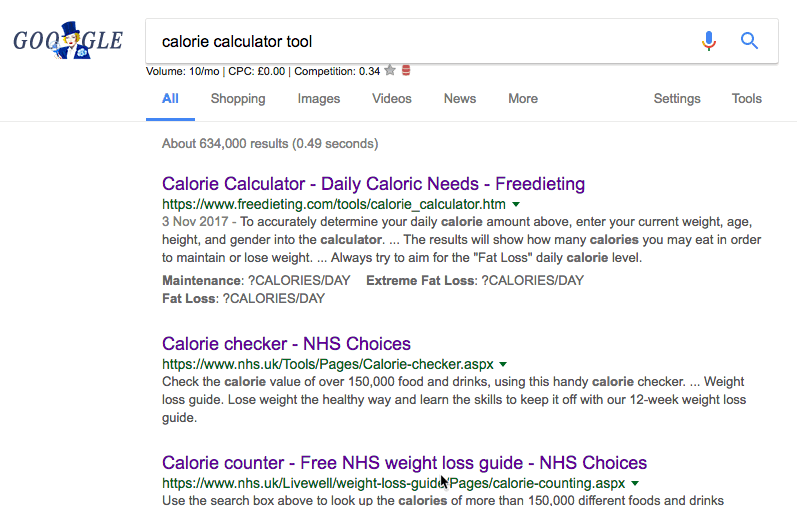This screenshot has height=506, width=797.
Task: Click in the search box text field
Action: tap(420, 42)
